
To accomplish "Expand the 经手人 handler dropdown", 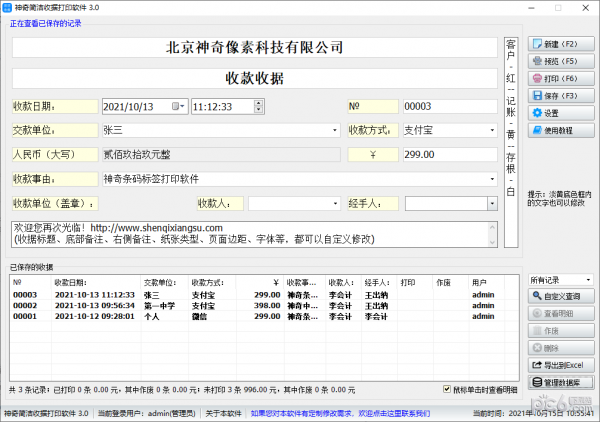I will [x=492, y=204].
